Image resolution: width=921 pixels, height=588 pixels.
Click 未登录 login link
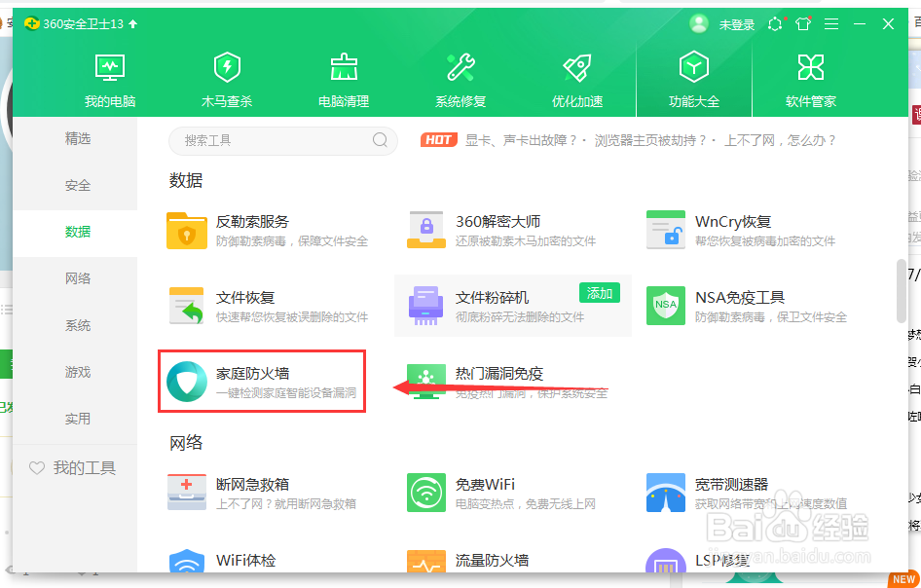[x=737, y=24]
